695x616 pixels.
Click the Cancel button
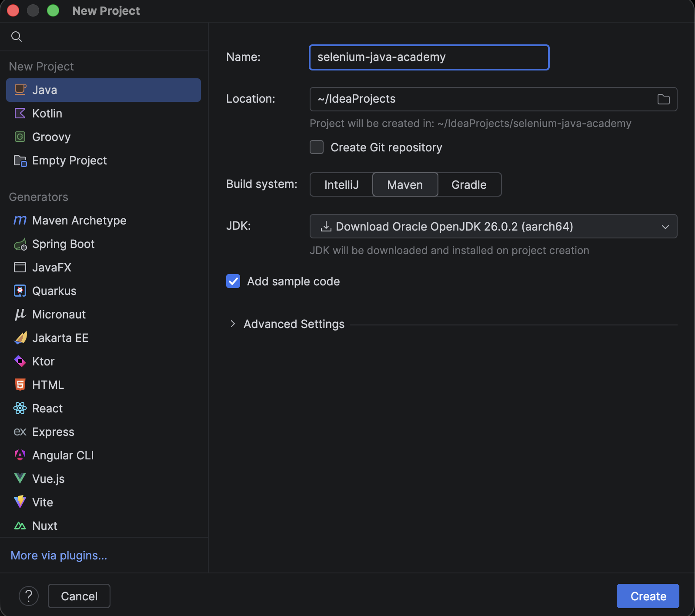(x=79, y=596)
